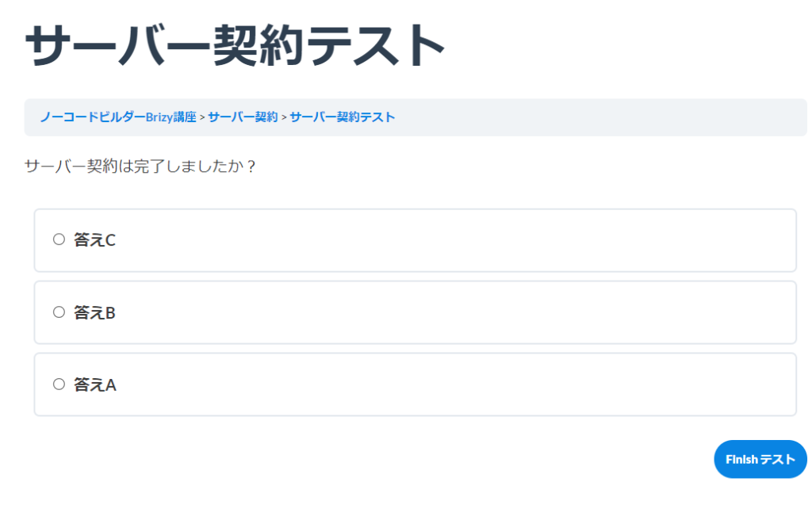Image resolution: width=812 pixels, height=505 pixels.
Task: Click the Finish テスト button
Action: 760,460
